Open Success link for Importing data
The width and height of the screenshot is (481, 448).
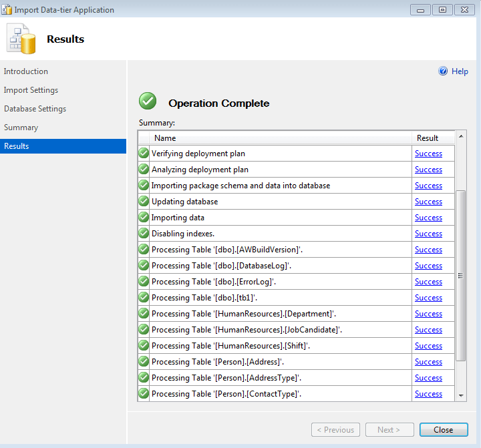428,218
